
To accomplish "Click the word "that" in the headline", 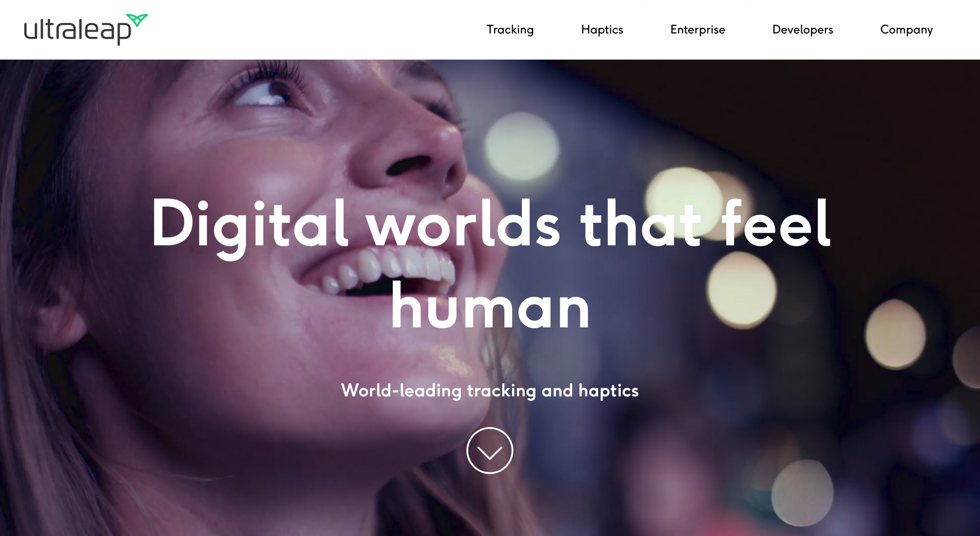I will (640, 223).
